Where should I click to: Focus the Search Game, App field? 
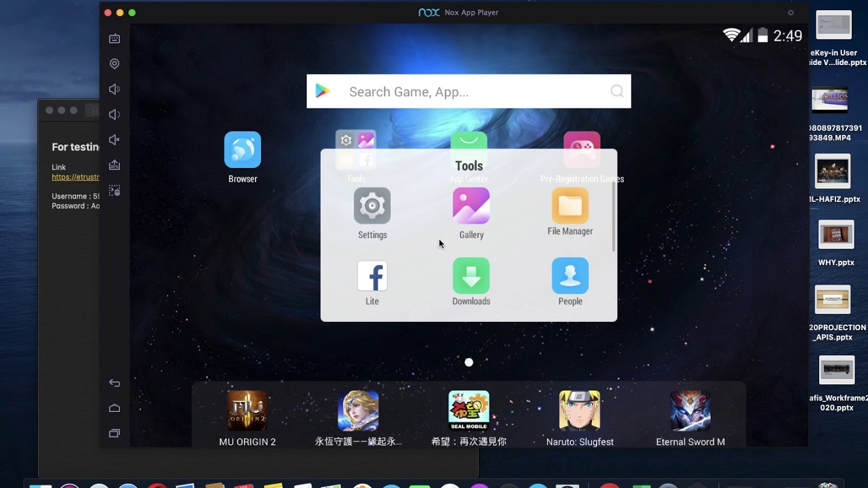[x=469, y=91]
